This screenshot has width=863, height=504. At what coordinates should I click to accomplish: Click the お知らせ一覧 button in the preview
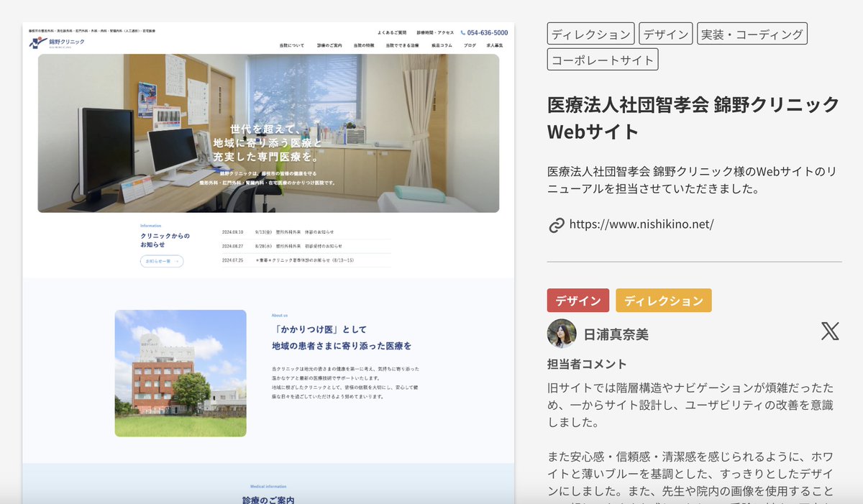pyautogui.click(x=162, y=261)
